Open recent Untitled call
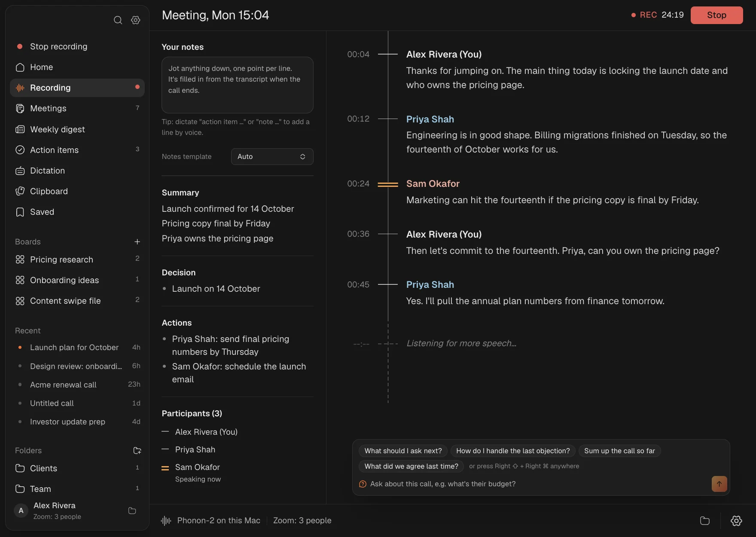The image size is (756, 537). pyautogui.click(x=77, y=403)
